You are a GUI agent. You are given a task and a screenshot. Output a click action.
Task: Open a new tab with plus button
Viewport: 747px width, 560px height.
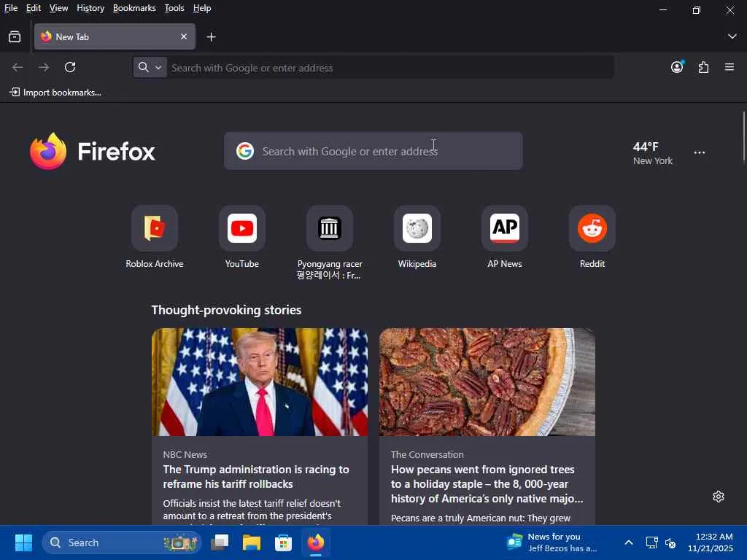click(211, 36)
